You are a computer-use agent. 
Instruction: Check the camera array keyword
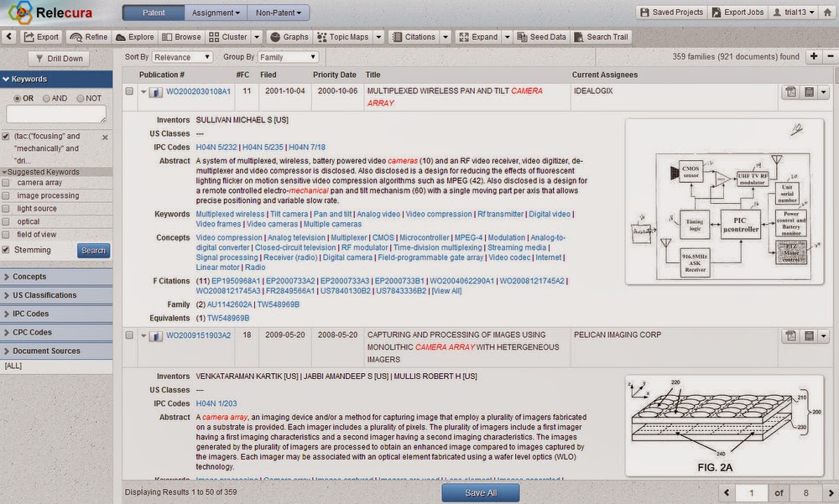[x=5, y=183]
